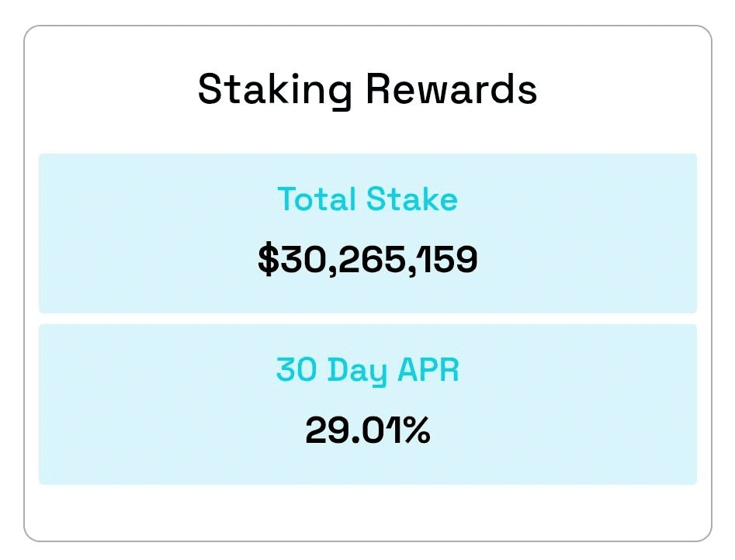
Task: Click the APR text in the lower label
Action: tap(428, 370)
